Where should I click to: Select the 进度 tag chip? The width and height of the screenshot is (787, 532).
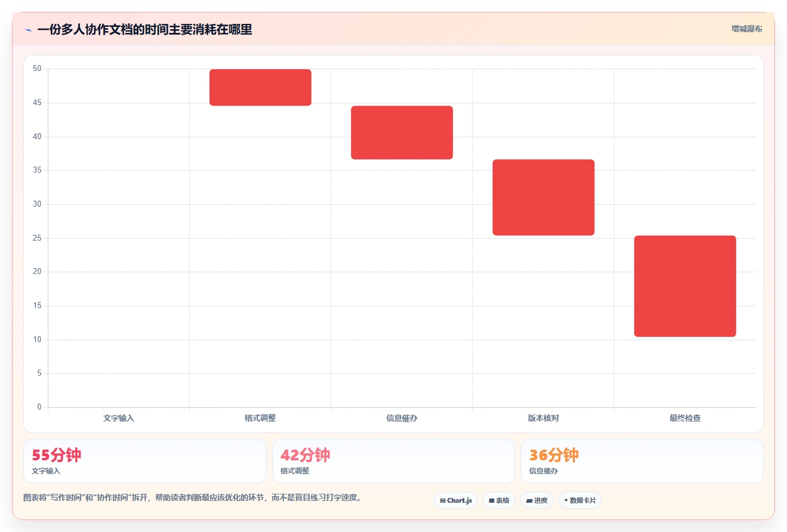pyautogui.click(x=537, y=500)
